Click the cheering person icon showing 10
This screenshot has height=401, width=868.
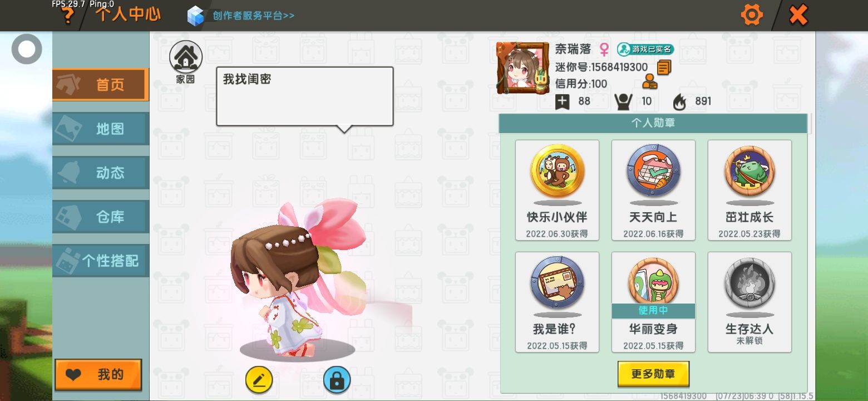624,101
